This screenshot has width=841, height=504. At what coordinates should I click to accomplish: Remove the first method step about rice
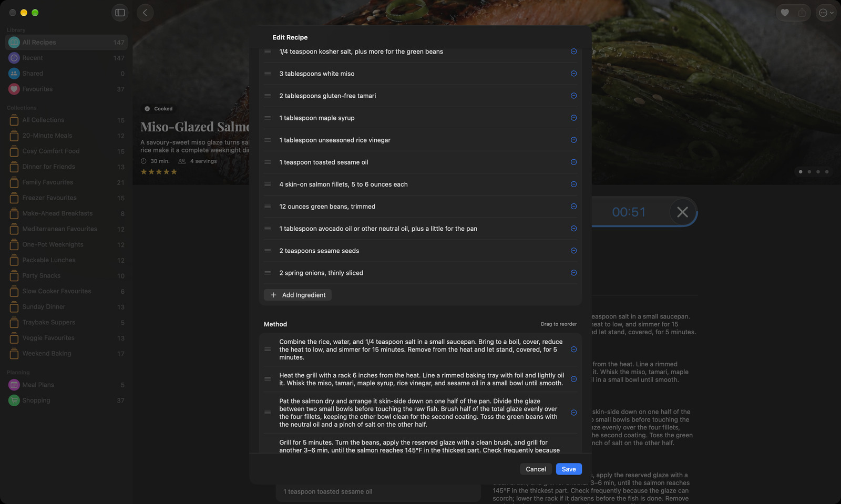(x=573, y=349)
